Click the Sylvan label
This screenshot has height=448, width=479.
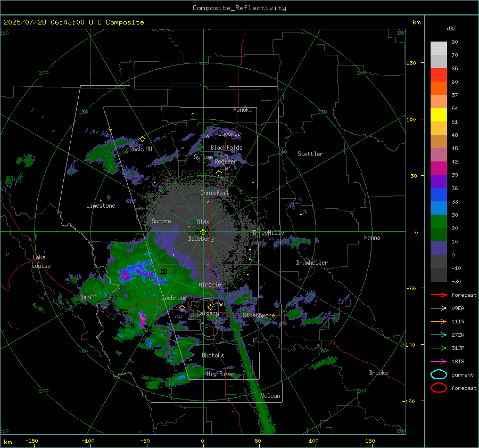[203, 157]
